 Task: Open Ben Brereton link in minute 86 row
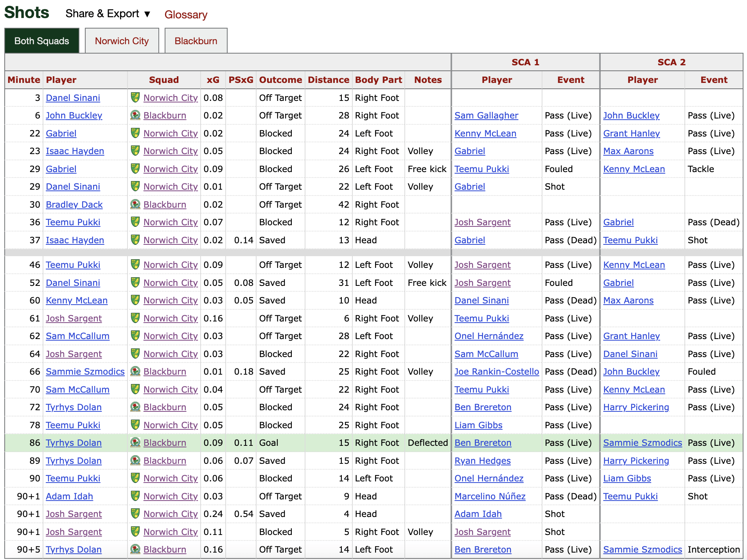point(483,443)
